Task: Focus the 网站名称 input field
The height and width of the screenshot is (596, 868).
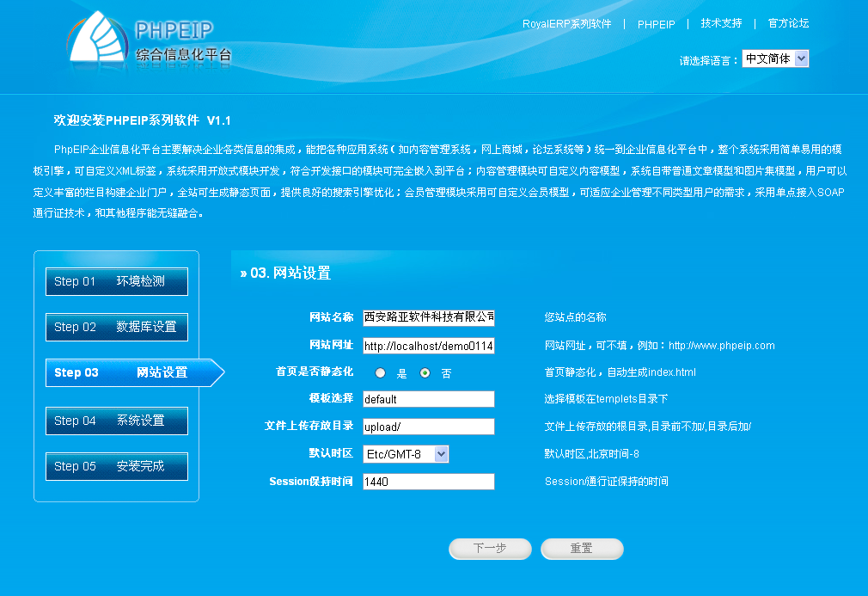Action: coord(429,317)
